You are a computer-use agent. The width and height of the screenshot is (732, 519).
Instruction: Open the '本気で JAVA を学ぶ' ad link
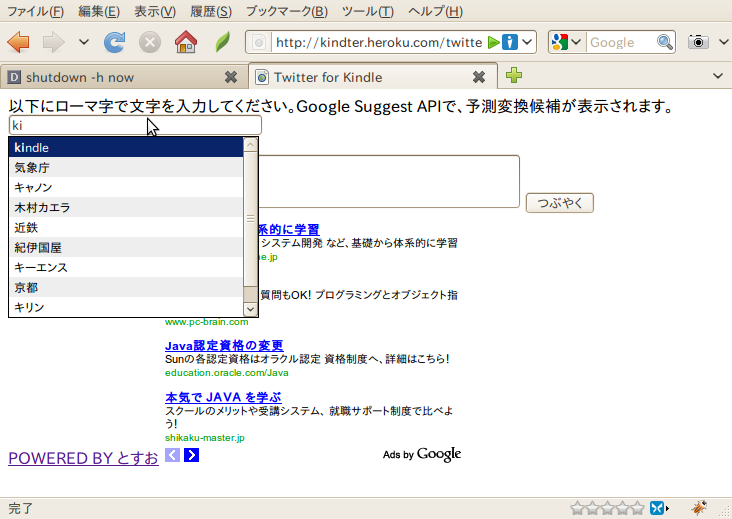point(223,398)
